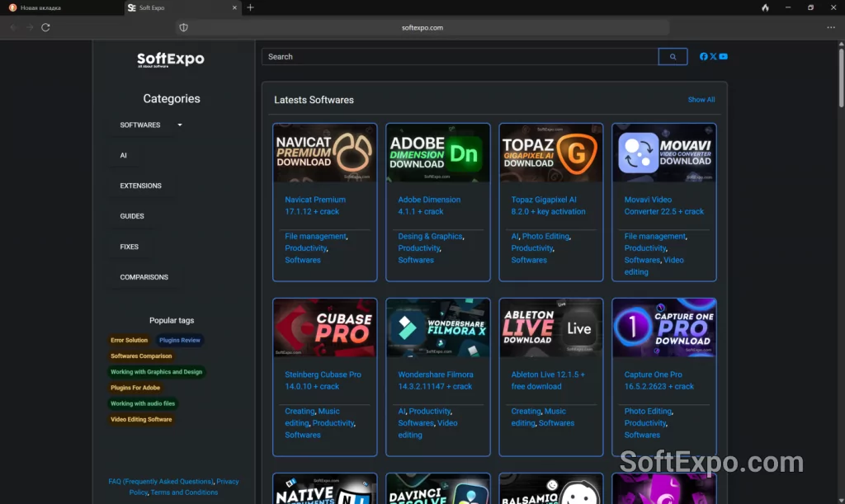Open the Extensions category

(x=141, y=186)
